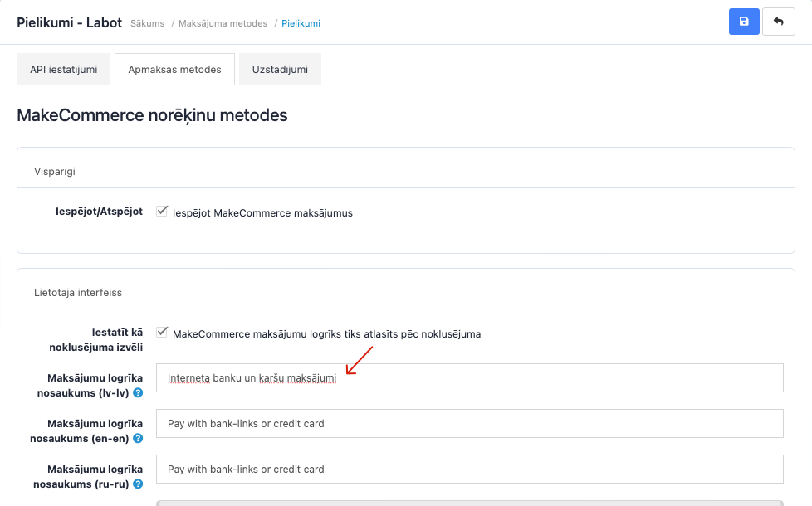The height and width of the screenshot is (506, 812).
Task: Click the blue save icon button
Action: tap(743, 22)
